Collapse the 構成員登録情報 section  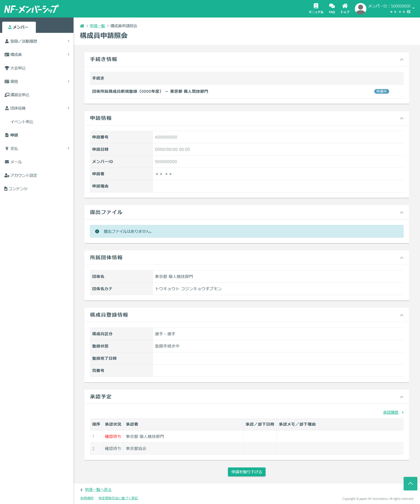click(x=401, y=315)
